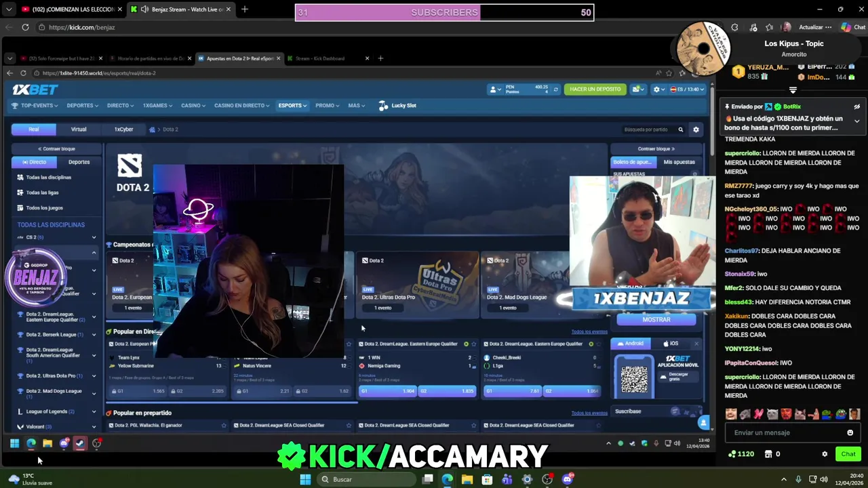Open the Windows Start button

click(x=305, y=480)
